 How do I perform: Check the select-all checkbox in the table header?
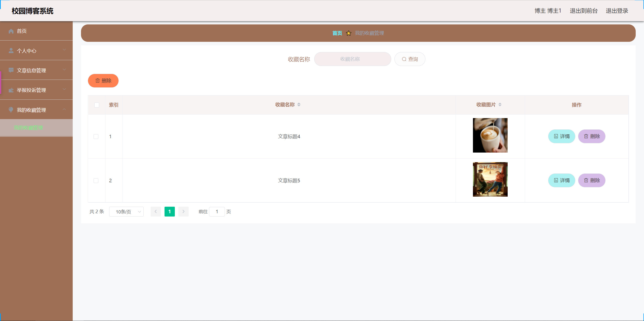point(97,105)
